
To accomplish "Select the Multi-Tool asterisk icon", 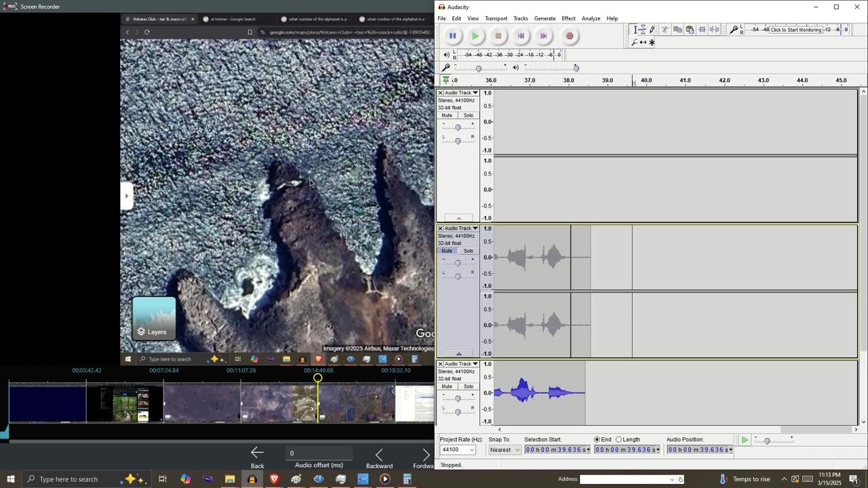I will pyautogui.click(x=652, y=42).
